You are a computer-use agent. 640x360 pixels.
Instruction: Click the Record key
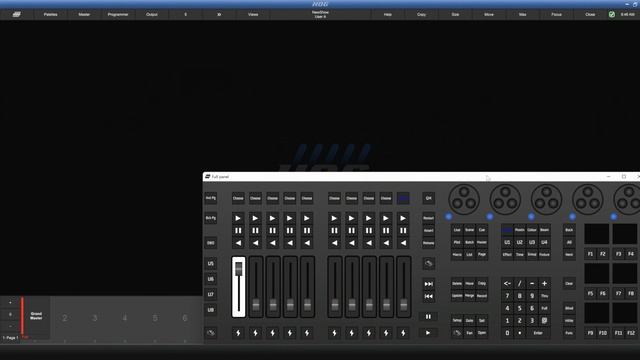click(482, 296)
